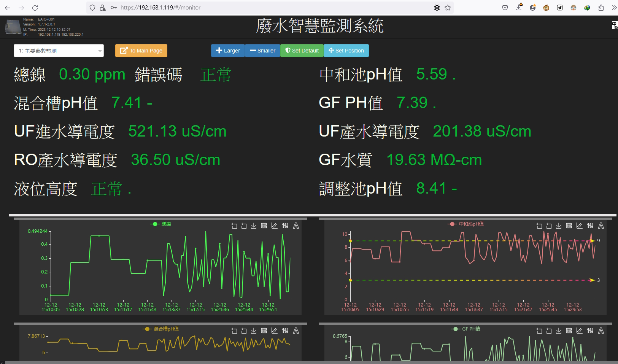Download the 總鎳 chart as image
The image size is (618, 364).
click(254, 226)
